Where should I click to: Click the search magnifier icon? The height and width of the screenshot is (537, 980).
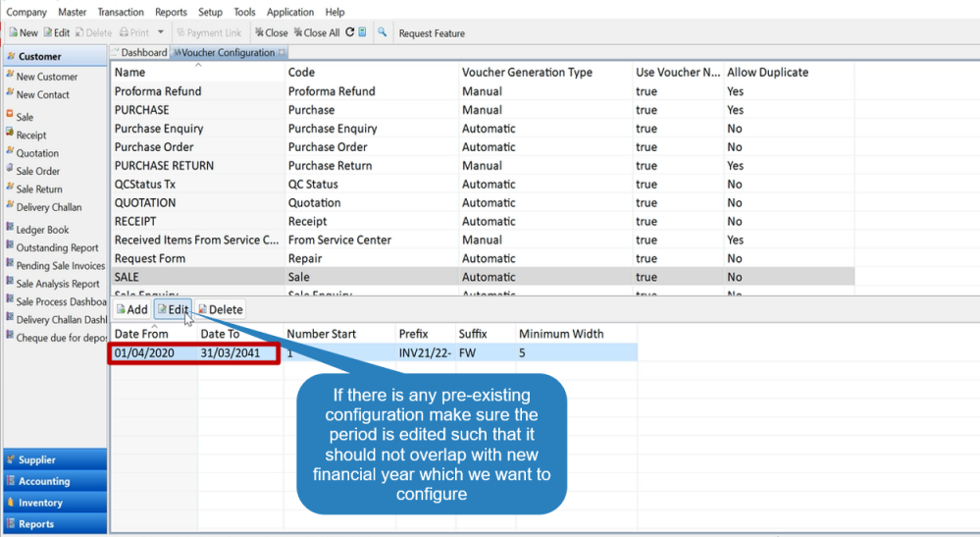pyautogui.click(x=382, y=31)
